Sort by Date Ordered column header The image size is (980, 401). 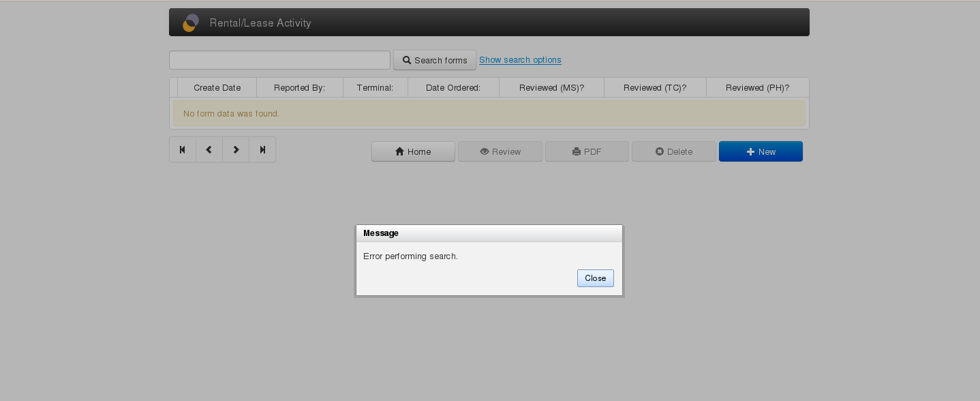453,88
